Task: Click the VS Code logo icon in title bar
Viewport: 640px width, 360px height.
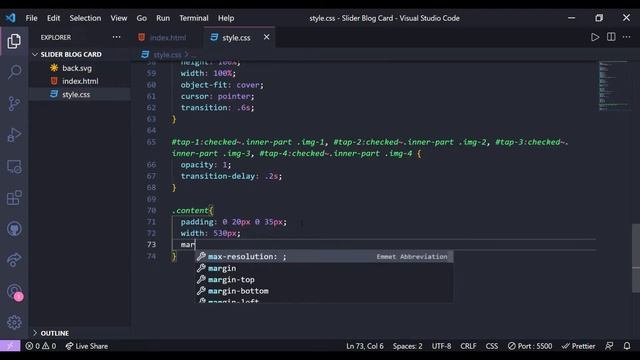Action: point(11,18)
